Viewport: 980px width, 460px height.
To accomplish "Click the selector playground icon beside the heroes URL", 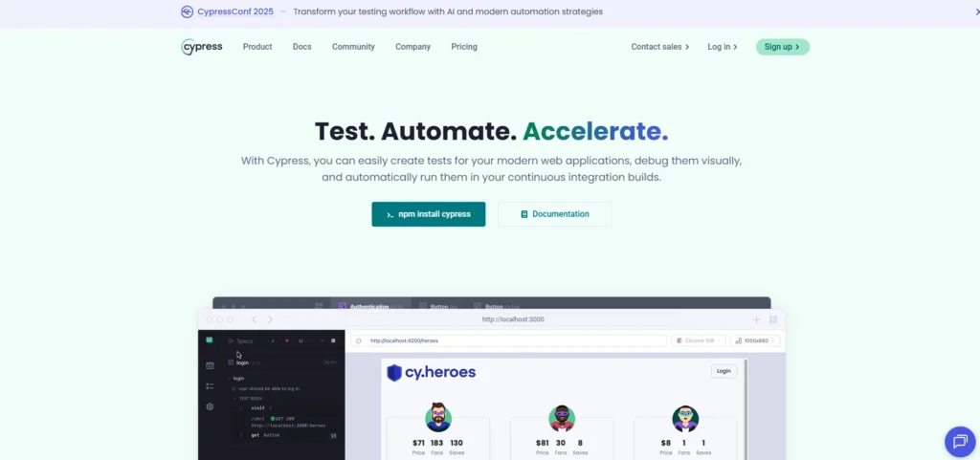I will 359,340.
